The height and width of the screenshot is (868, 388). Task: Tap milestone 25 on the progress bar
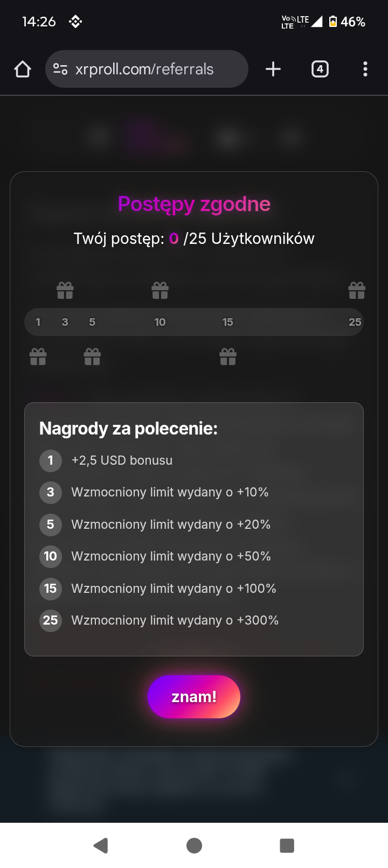click(x=355, y=322)
